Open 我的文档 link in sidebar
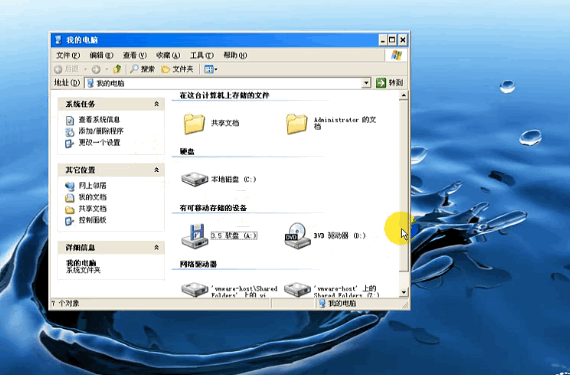 pos(92,197)
